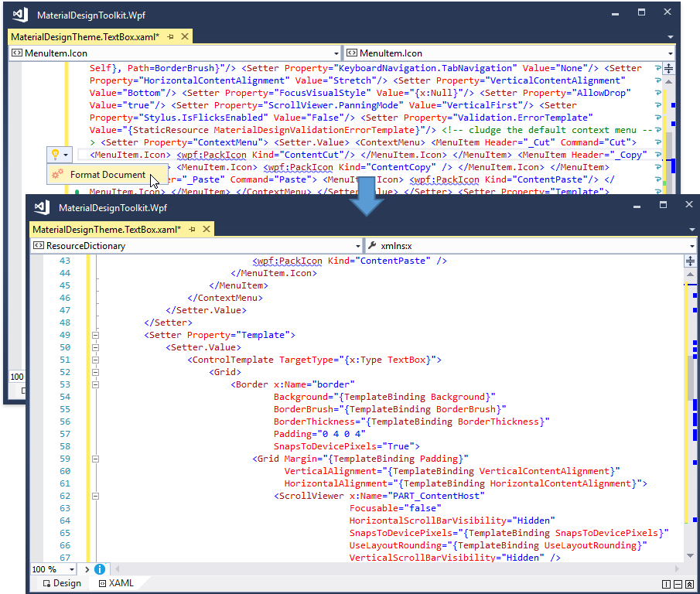The height and width of the screenshot is (594, 700).
Task: Collapse Border block at line 53
Action: [x=96, y=384]
